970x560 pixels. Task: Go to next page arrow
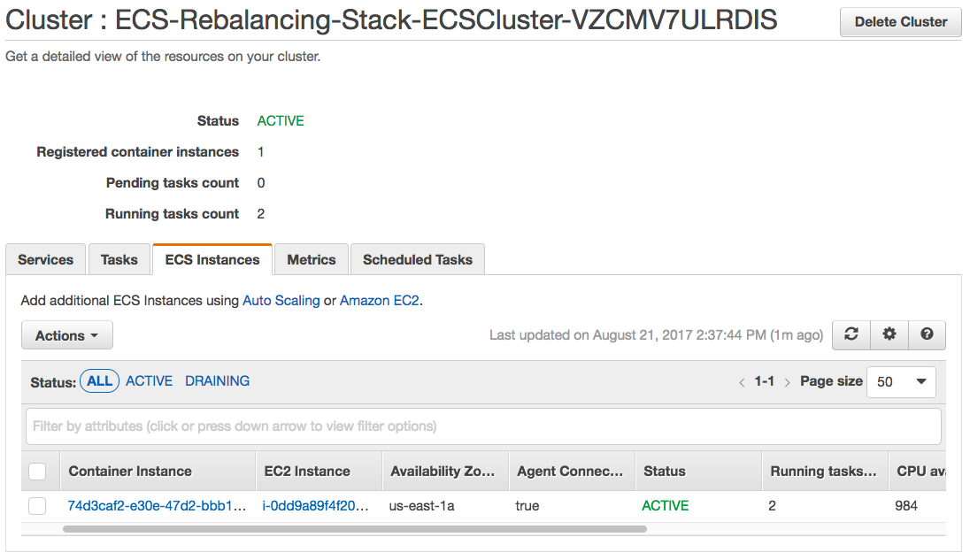(x=787, y=382)
